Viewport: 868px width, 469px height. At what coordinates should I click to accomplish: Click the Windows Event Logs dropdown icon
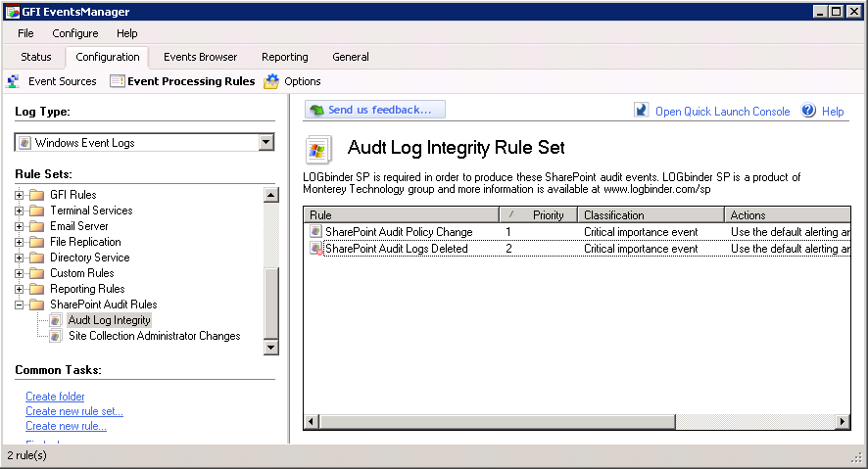pos(24,143)
